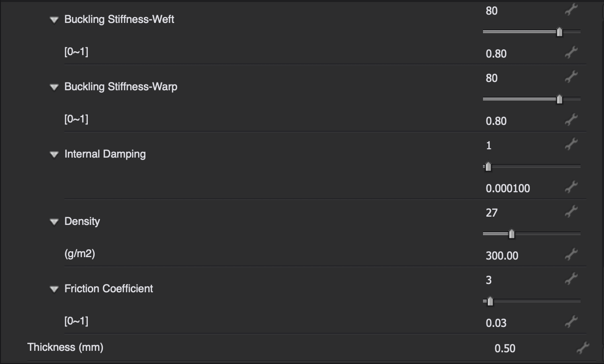This screenshot has width=604, height=364.
Task: Collapse the Buckling Stiffness-Warp section
Action: [x=54, y=87]
